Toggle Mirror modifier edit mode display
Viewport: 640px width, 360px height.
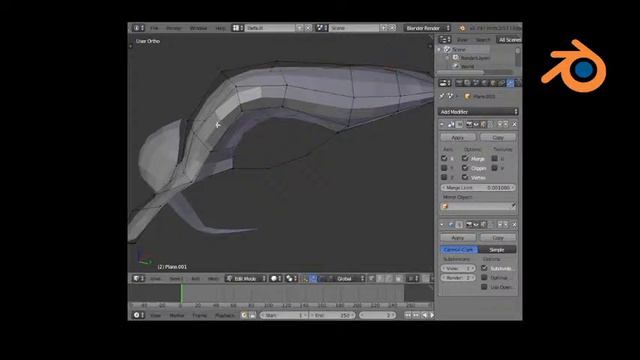pos(484,124)
